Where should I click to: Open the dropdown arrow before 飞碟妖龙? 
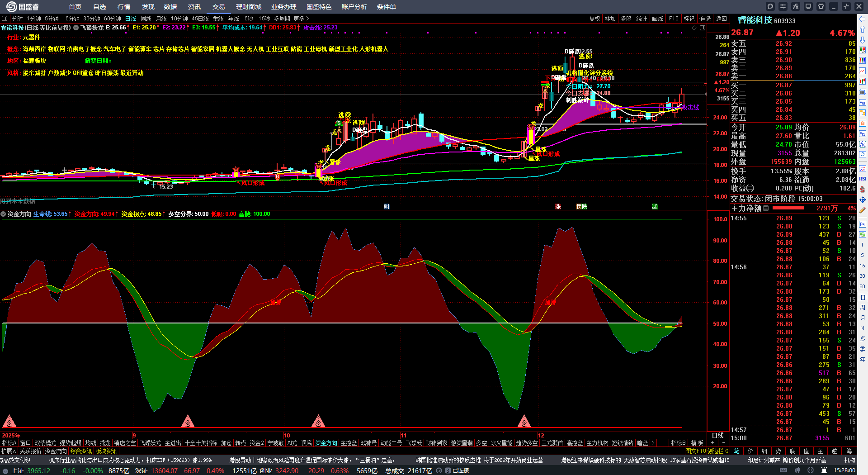point(76,28)
